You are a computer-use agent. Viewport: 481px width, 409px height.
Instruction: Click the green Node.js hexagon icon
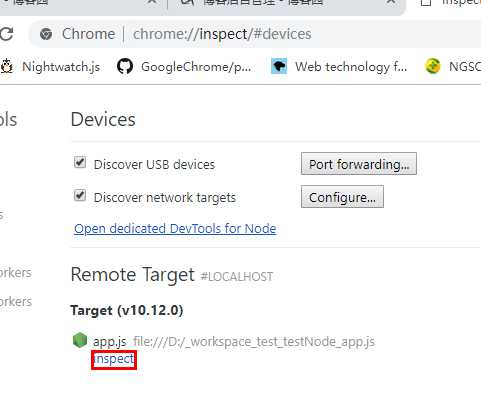80,340
